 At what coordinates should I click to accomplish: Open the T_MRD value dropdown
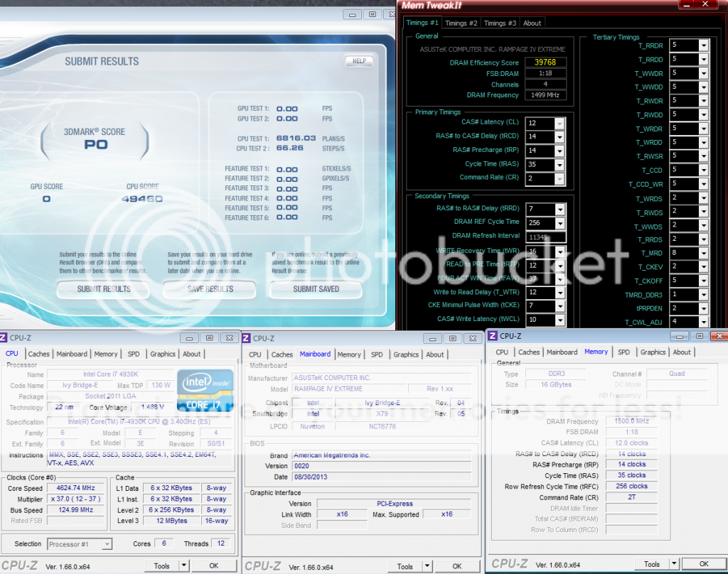coord(703,253)
